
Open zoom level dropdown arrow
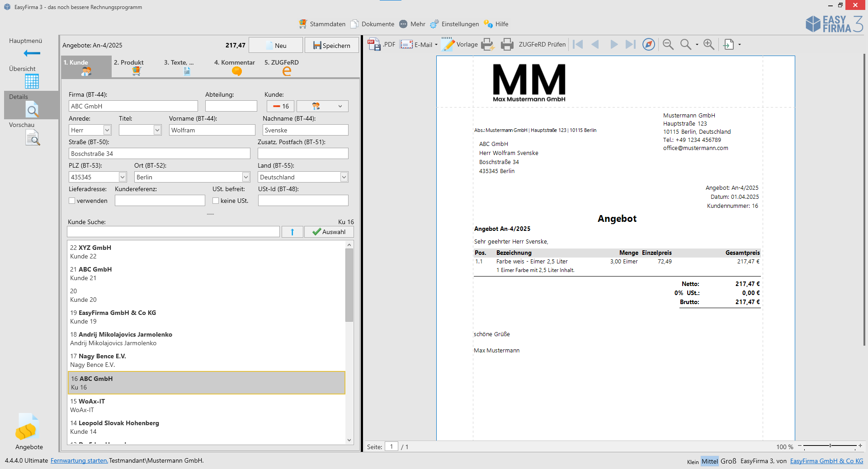(x=697, y=44)
